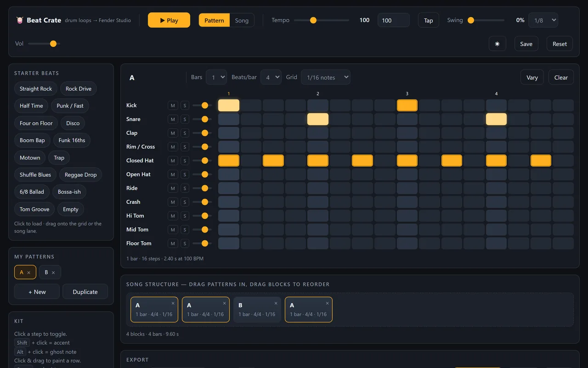Click the master Vol slider handle
This screenshot has height=368, width=588.
click(x=53, y=44)
